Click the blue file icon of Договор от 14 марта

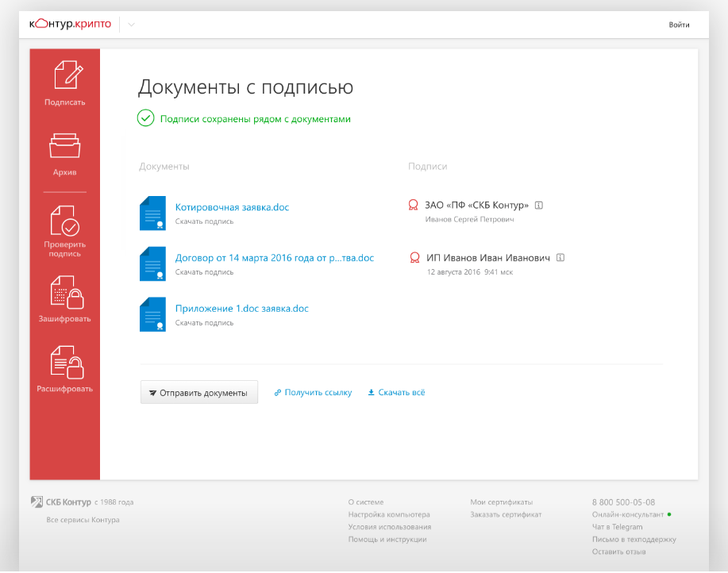(x=152, y=263)
